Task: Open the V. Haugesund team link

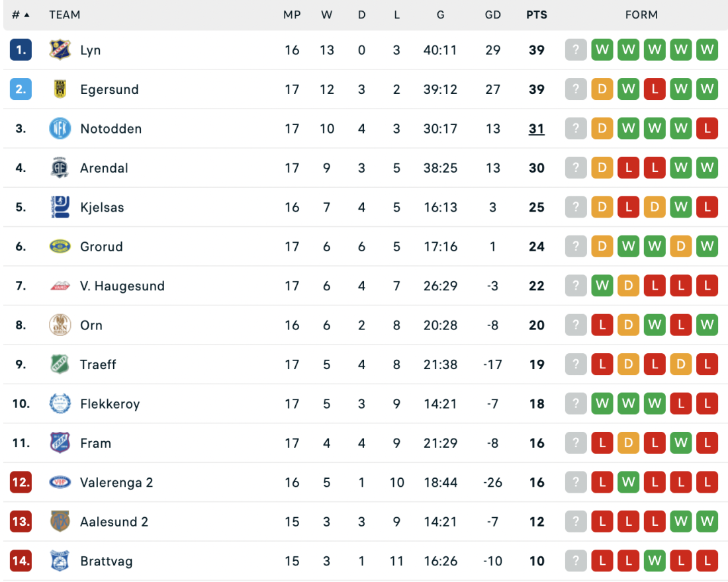Action: (x=122, y=286)
